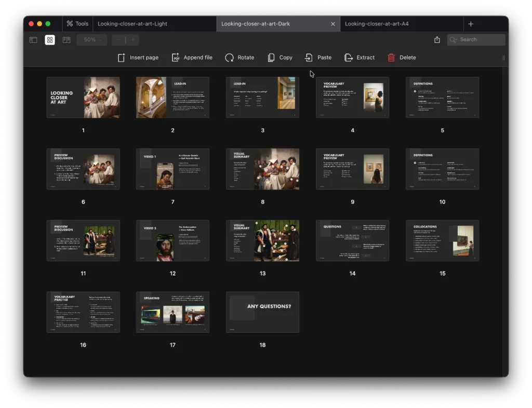Viewport: 532px width, 408px height.
Task: Select the Delete page tool
Action: pos(402,57)
